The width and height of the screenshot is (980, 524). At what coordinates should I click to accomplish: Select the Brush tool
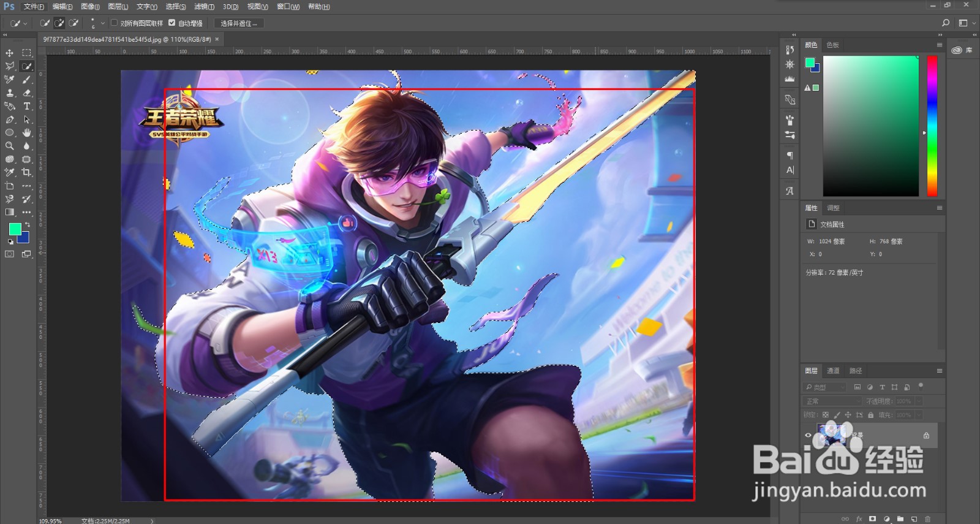click(27, 80)
